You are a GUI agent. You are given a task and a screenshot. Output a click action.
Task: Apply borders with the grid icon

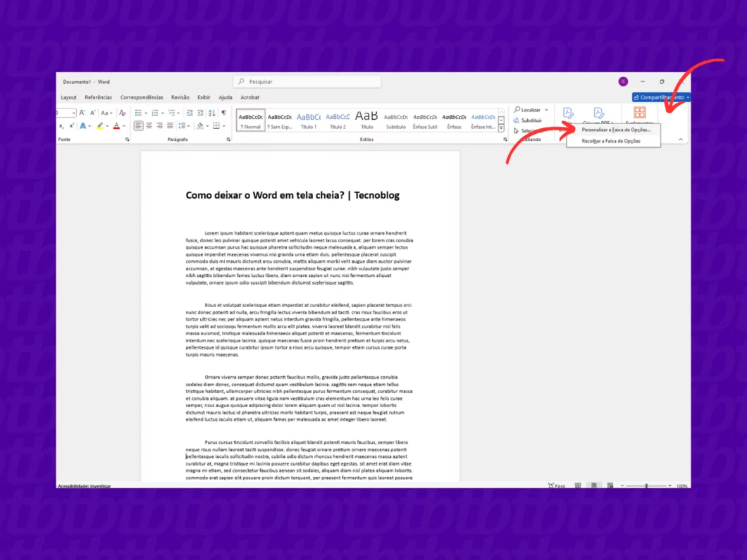click(x=216, y=125)
